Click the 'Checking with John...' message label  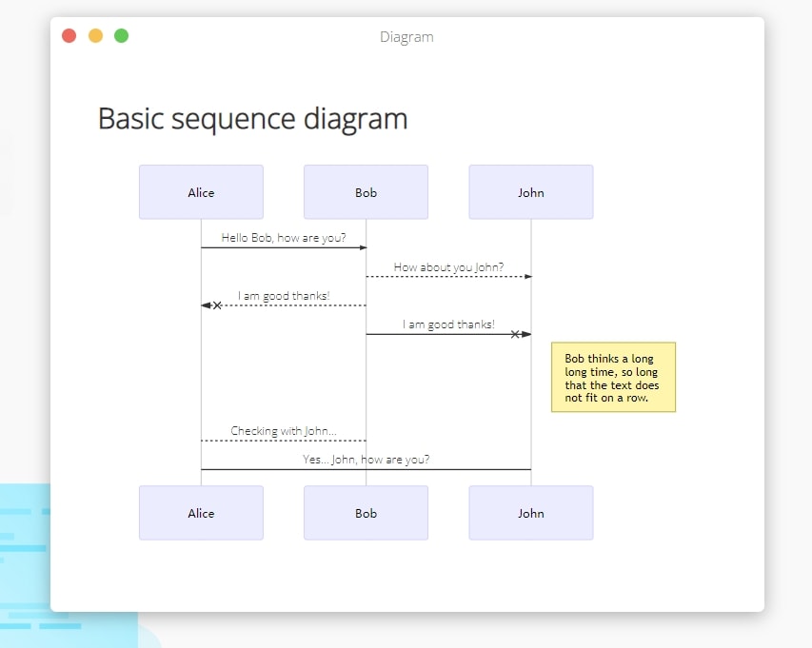coord(284,431)
